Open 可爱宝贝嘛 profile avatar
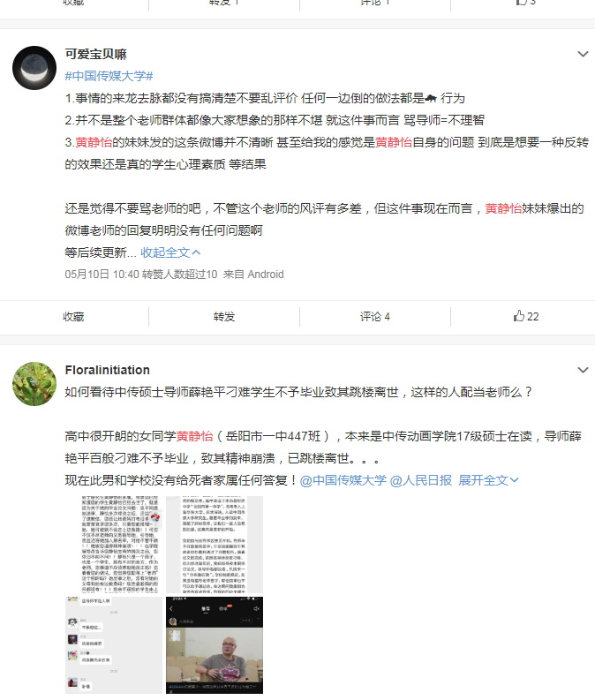Viewport: 595px width, 700px height. tap(34, 67)
